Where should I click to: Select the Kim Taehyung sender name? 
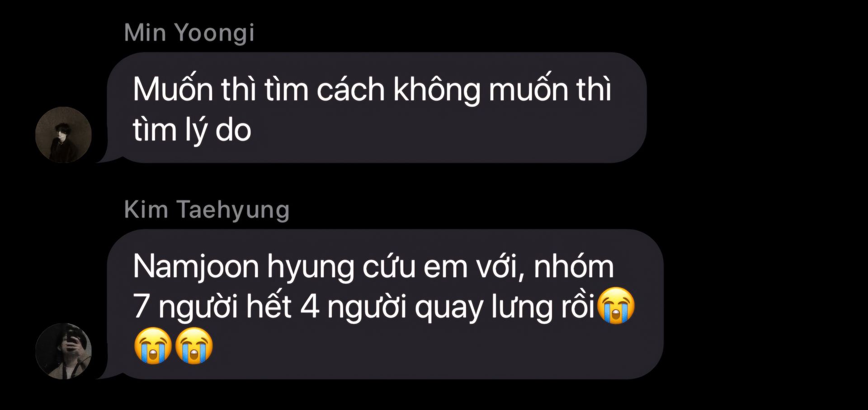[207, 210]
